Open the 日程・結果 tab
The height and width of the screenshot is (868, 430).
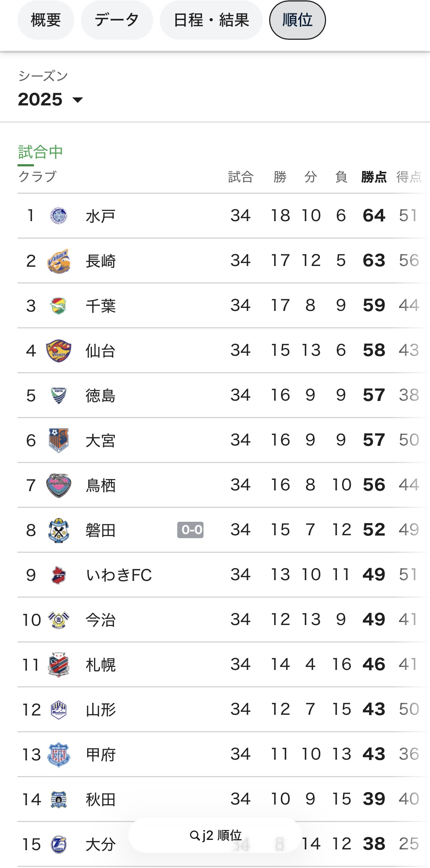[x=211, y=20]
